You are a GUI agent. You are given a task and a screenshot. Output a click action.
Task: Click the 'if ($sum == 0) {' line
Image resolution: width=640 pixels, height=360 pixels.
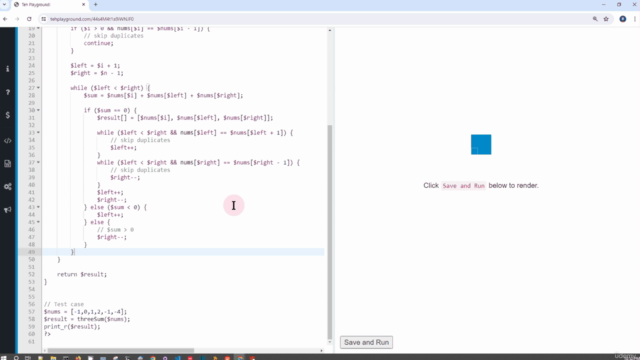pos(110,110)
